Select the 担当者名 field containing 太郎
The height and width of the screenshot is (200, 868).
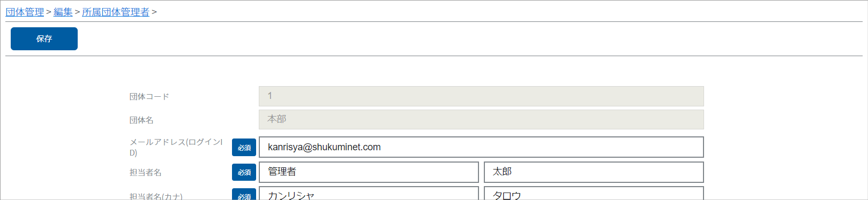(x=594, y=172)
